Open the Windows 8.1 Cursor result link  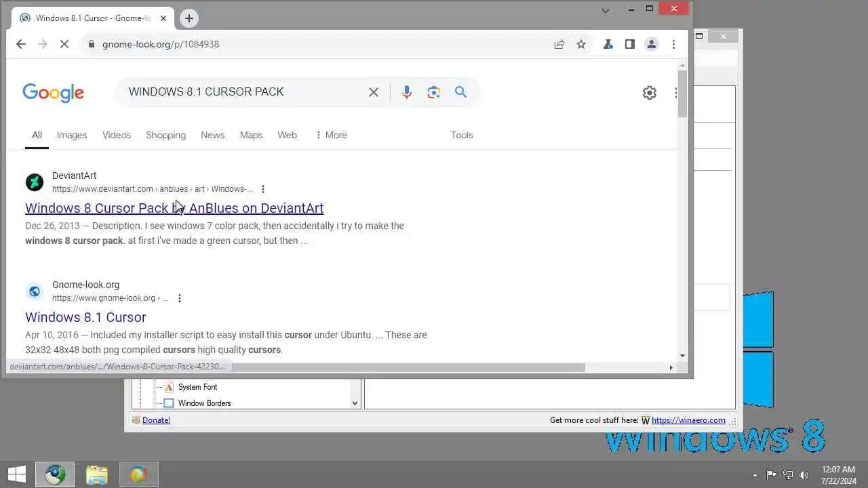pos(85,317)
